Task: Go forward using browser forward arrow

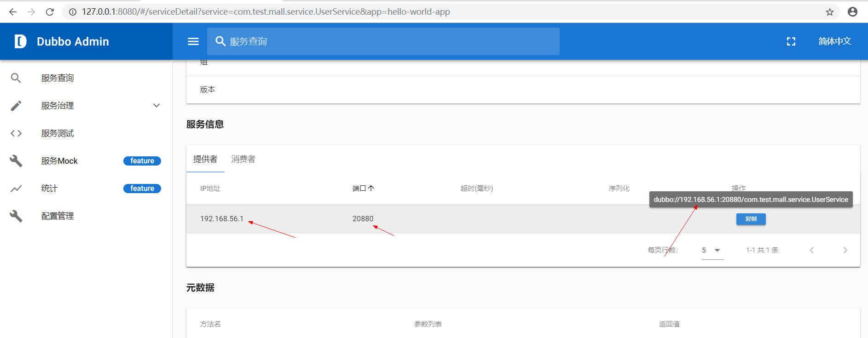Action: click(x=31, y=12)
